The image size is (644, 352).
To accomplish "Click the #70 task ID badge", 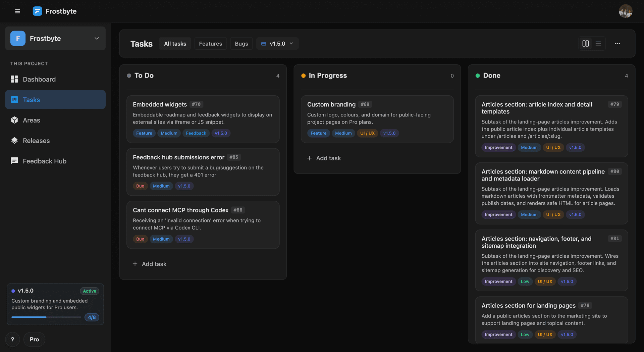I will [x=196, y=104].
